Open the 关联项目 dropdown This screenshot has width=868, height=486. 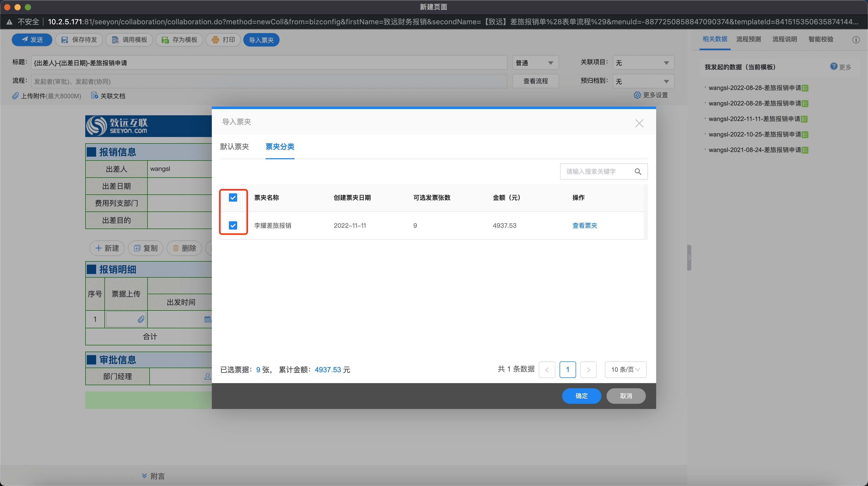coord(643,63)
